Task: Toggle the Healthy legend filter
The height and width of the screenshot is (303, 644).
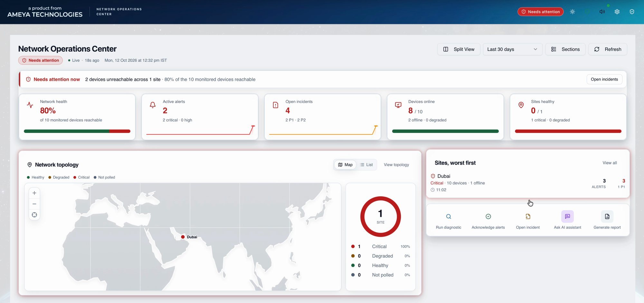Action: tap(35, 177)
